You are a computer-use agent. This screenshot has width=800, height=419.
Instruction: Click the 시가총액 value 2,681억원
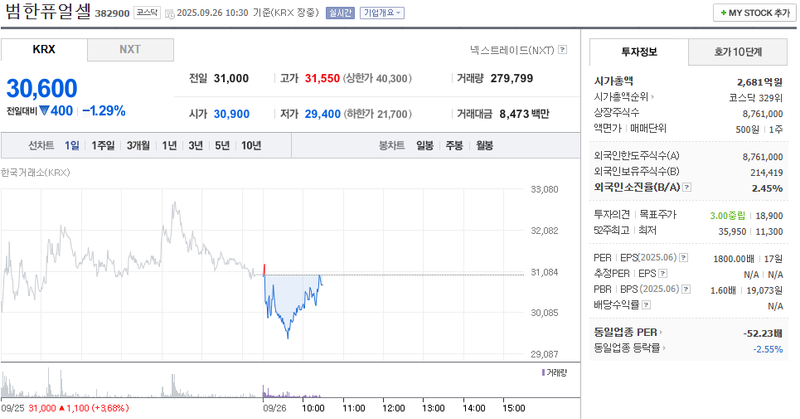click(760, 82)
